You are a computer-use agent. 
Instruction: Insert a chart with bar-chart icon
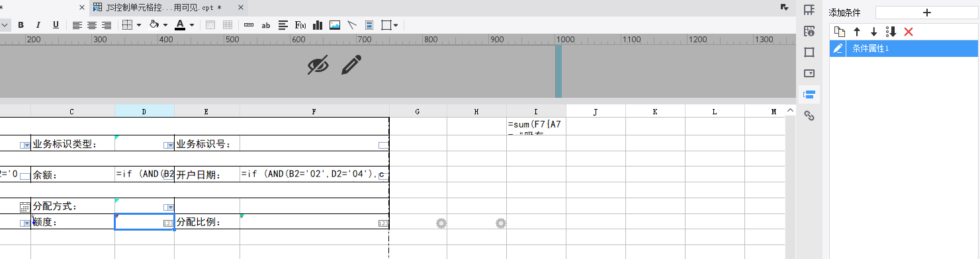[318, 25]
